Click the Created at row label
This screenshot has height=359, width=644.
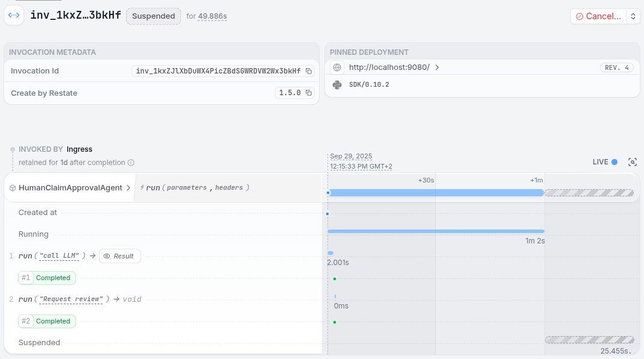37,213
